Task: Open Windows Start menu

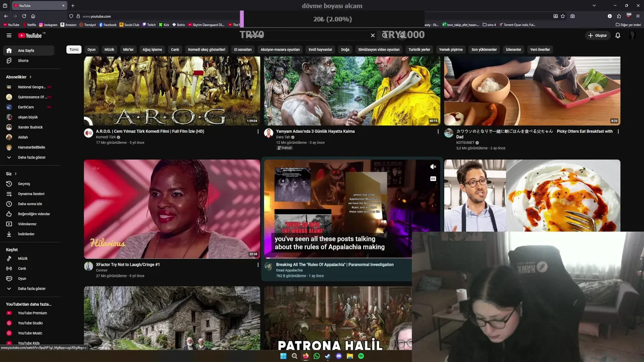Action: tap(283, 356)
